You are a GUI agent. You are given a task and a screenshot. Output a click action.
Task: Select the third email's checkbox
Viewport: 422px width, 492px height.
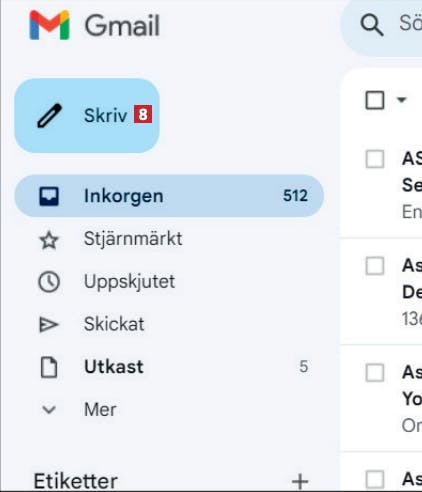tap(375, 372)
